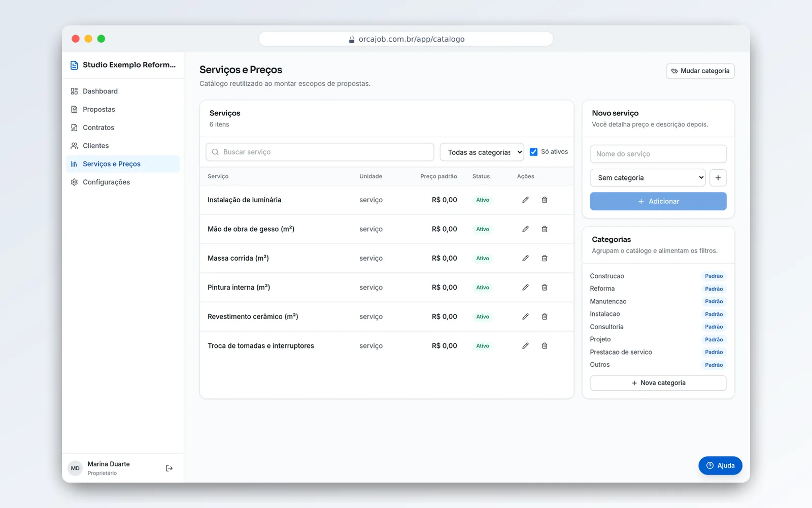The width and height of the screenshot is (812, 508).
Task: Edit the Instalação de luminária service
Action: pos(525,200)
